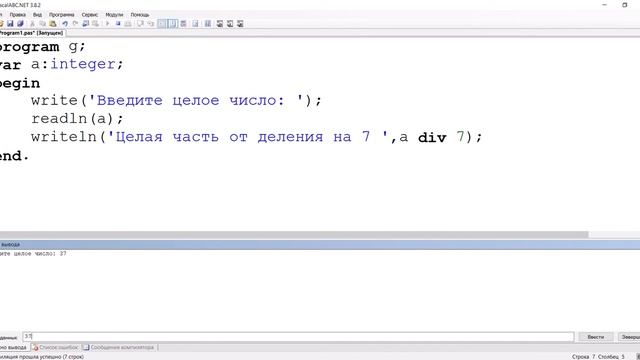This screenshot has width=640, height=360.
Task: Click the Ввести button
Action: [596, 337]
